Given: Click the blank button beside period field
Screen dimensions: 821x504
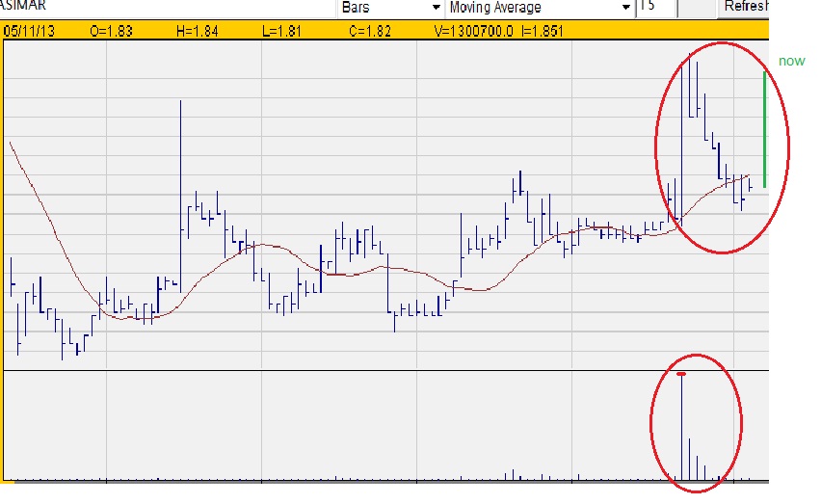Looking at the screenshot, I should tap(697, 8).
